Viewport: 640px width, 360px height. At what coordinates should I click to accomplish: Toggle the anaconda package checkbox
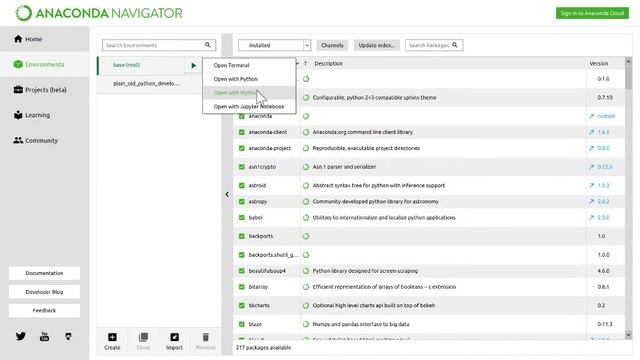[x=242, y=116]
